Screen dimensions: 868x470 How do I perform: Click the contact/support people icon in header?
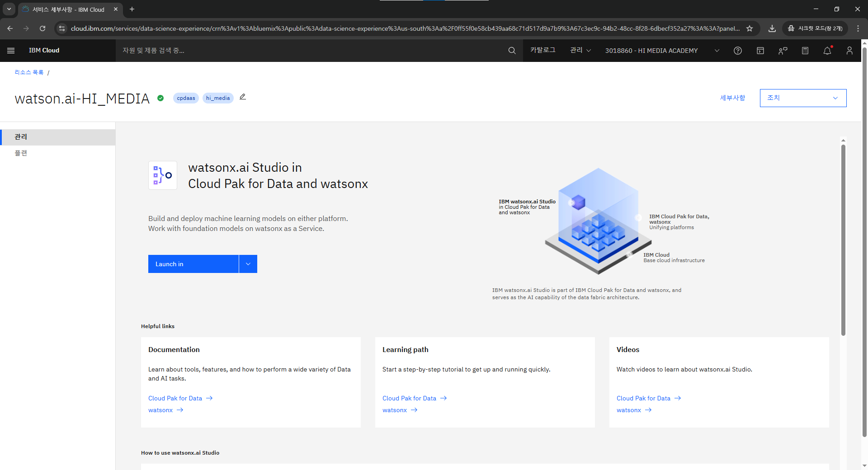[783, 51]
